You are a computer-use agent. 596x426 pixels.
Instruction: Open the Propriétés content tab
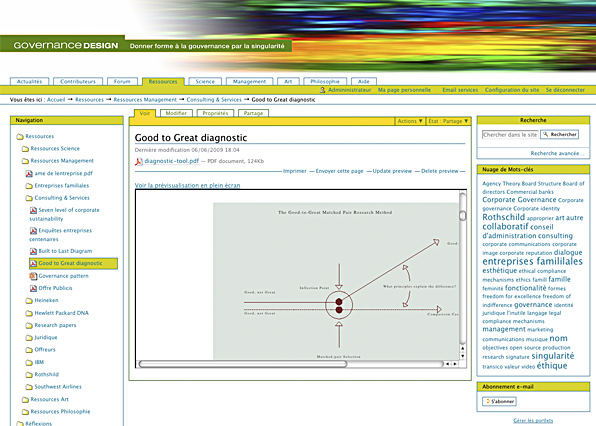[x=215, y=113]
